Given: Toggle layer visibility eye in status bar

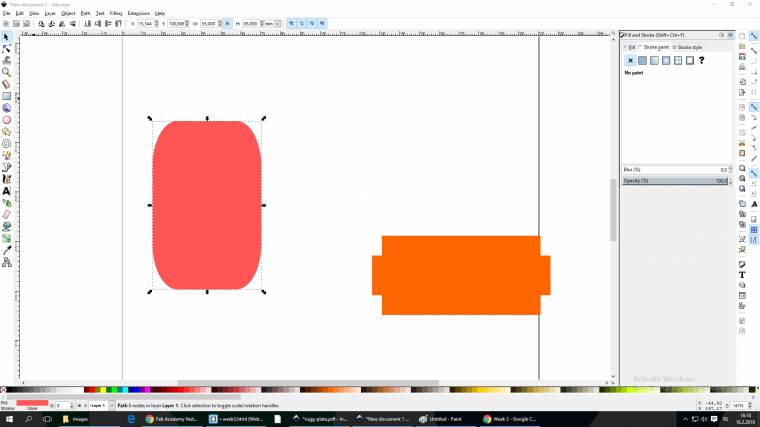Looking at the screenshot, I should coord(79,405).
